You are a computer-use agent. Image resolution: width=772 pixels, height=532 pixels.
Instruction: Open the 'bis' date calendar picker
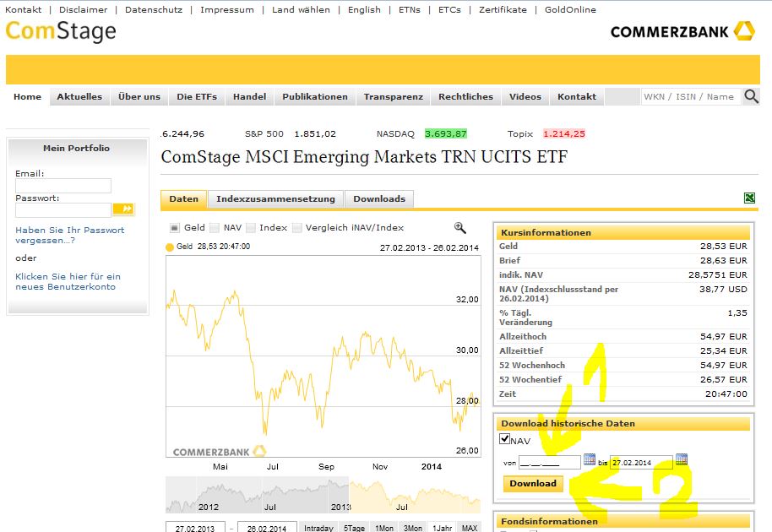[682, 460]
